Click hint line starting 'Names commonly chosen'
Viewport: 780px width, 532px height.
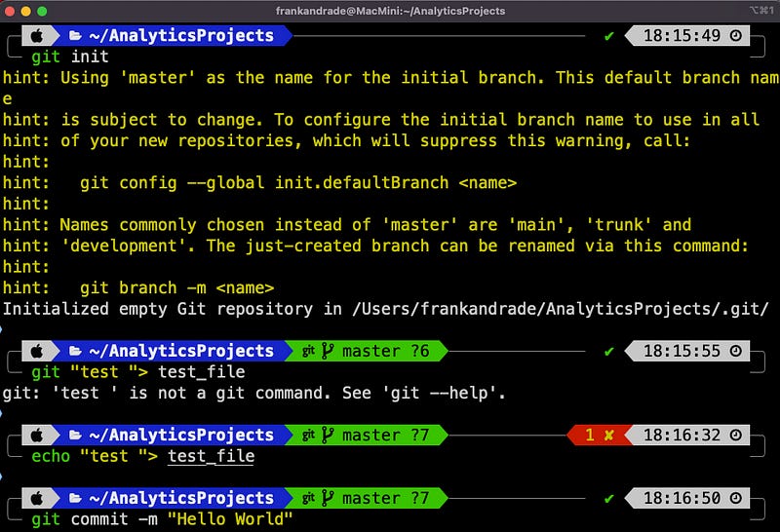(347, 225)
